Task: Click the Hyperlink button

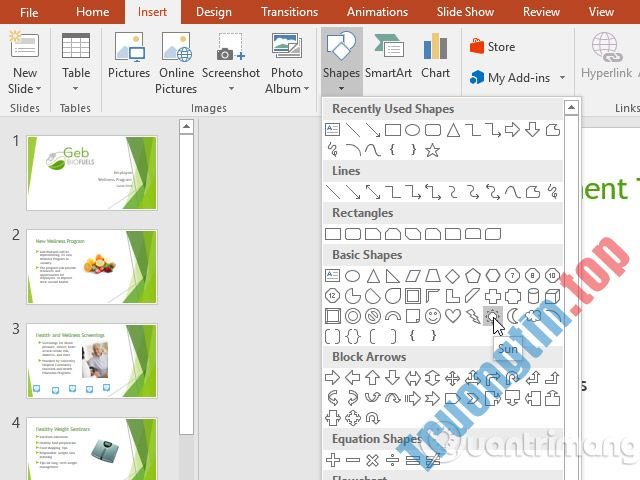Action: click(606, 55)
